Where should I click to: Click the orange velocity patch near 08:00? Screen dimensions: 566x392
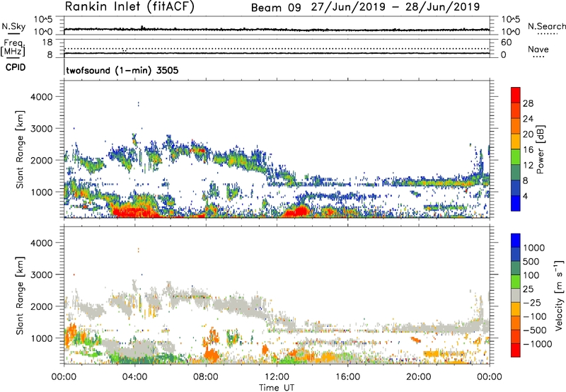(211, 354)
